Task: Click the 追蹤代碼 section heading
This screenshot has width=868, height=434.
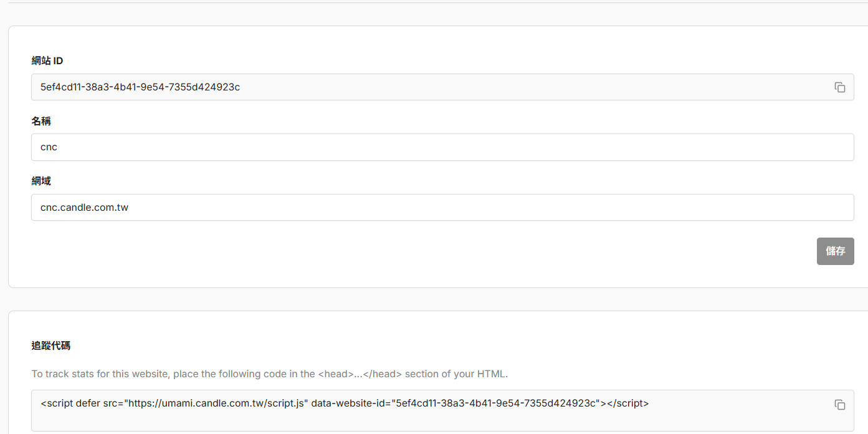Action: (51, 345)
